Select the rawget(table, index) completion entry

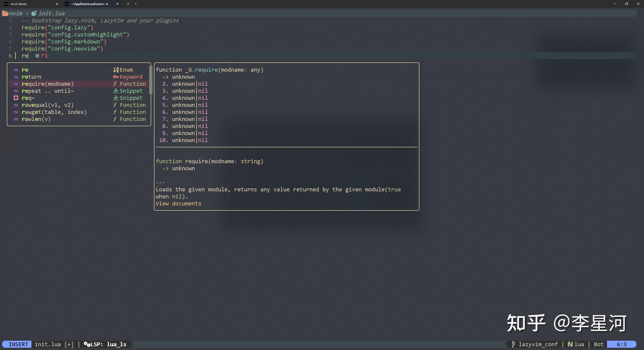54,112
